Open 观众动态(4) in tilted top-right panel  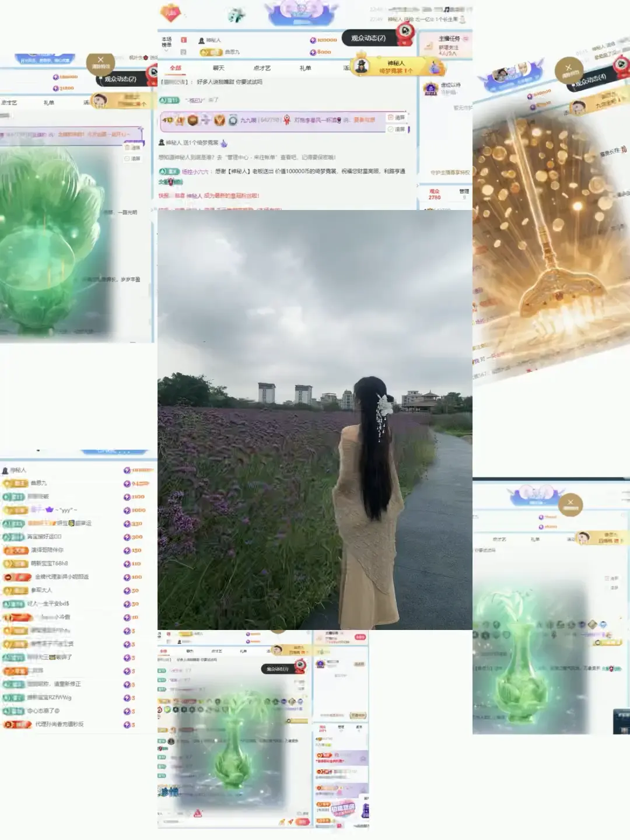[590, 80]
